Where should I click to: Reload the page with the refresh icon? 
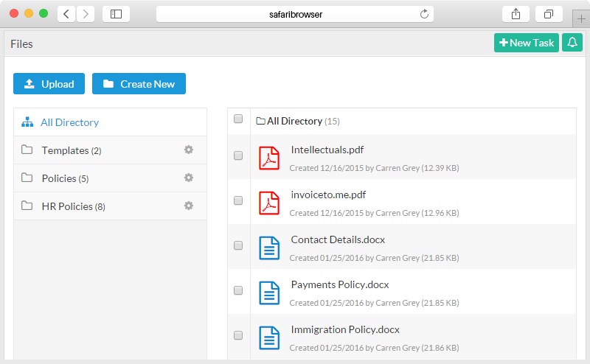tap(424, 14)
